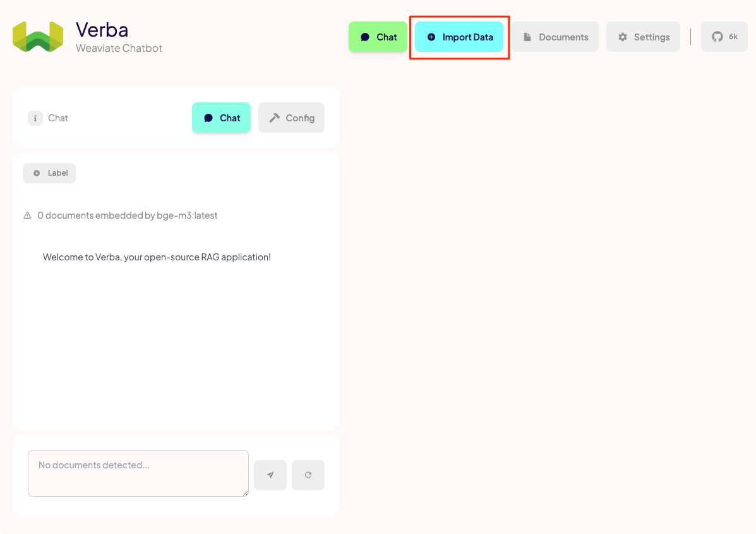Reset the conversation with the refresh button
Viewport: 756px width, 534px height.
tap(308, 475)
